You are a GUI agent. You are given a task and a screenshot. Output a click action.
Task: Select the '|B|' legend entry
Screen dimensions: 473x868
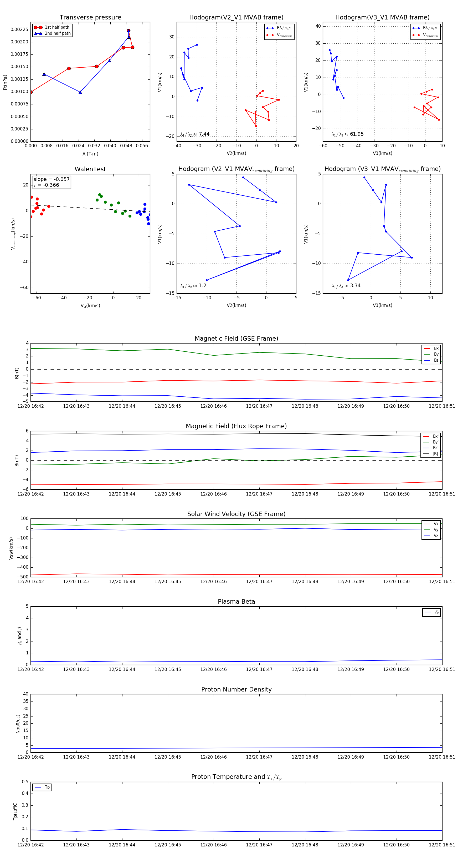point(431,454)
